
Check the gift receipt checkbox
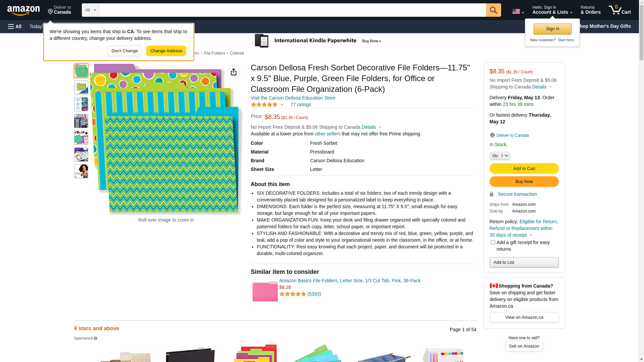coord(493,242)
